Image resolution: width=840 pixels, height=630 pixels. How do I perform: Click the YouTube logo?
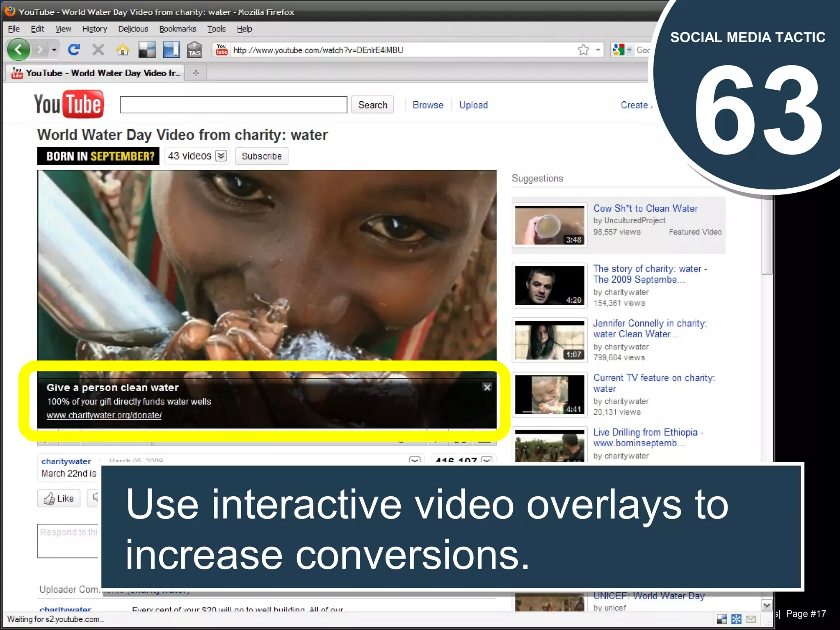pos(69,104)
